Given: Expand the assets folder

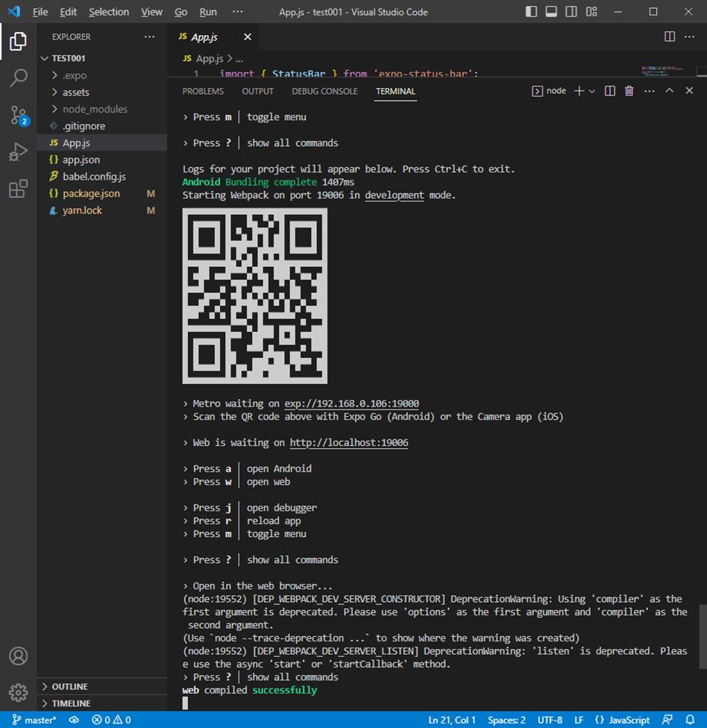Looking at the screenshot, I should tap(101, 92).
